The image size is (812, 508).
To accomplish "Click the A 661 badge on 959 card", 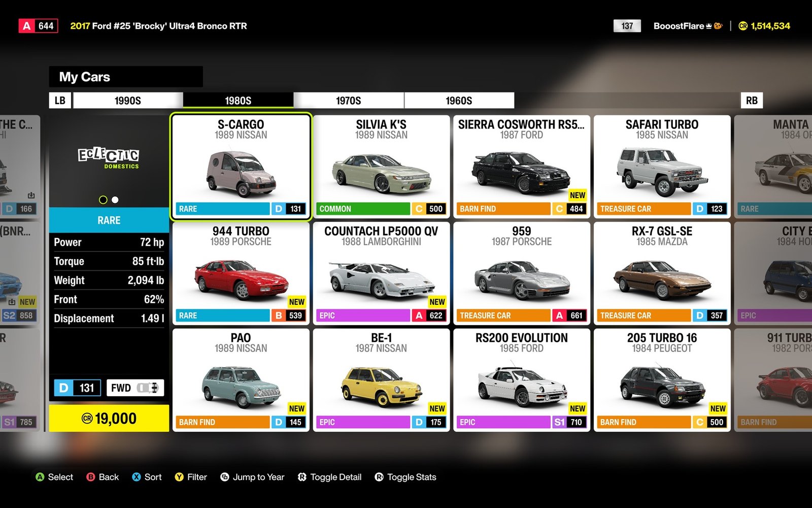I will 569,315.
